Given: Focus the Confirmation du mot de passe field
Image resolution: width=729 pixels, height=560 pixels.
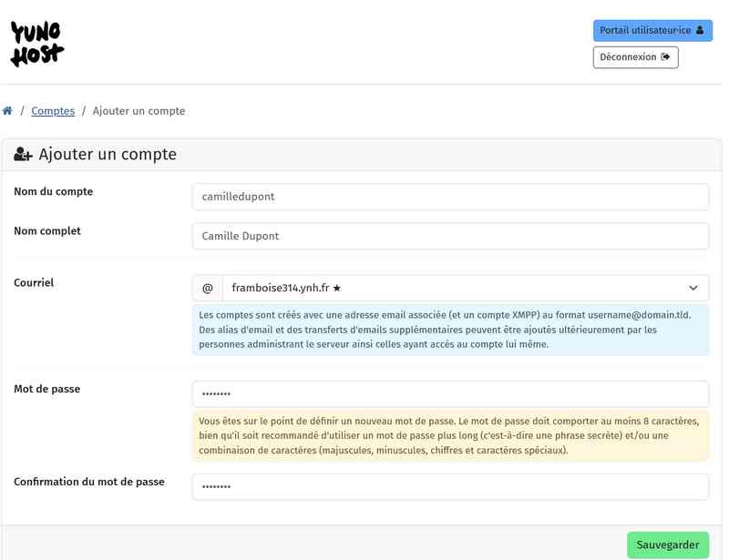Looking at the screenshot, I should pos(450,486).
